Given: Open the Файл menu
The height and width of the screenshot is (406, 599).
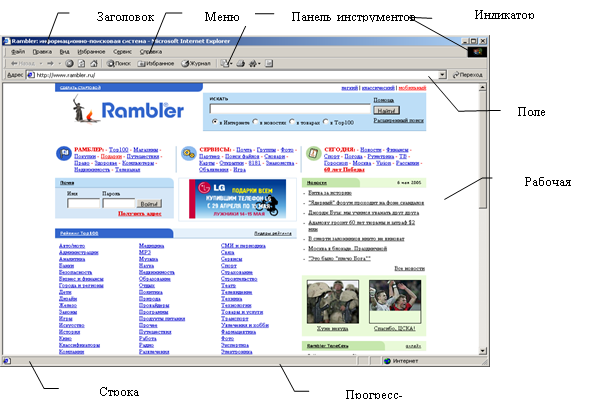Looking at the screenshot, I should pos(18,52).
